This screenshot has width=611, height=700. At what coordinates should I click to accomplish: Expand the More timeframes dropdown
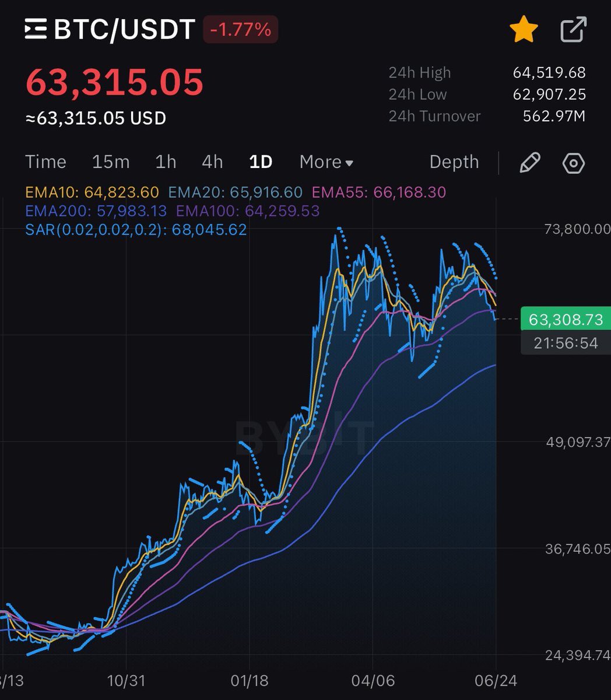[326, 162]
